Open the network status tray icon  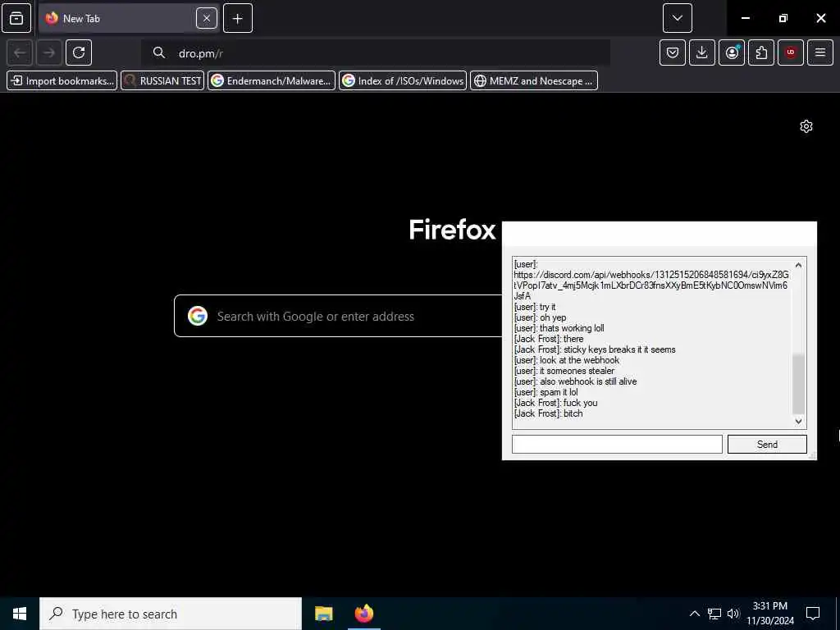[x=714, y=614]
